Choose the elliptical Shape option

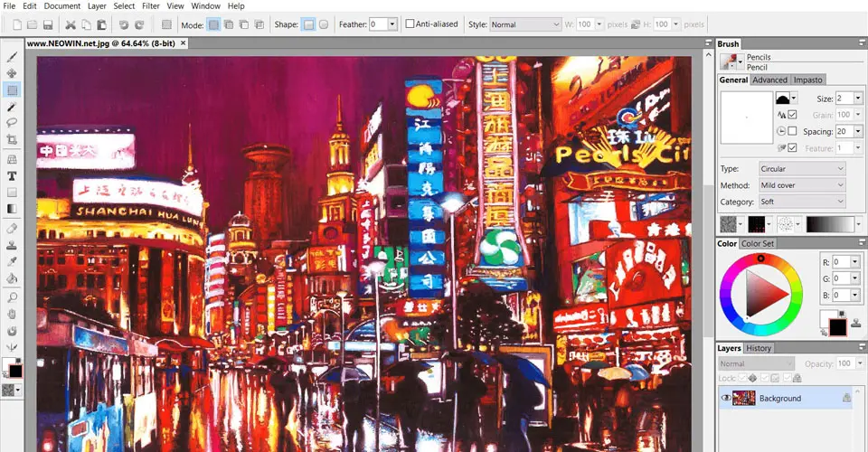pos(324,24)
